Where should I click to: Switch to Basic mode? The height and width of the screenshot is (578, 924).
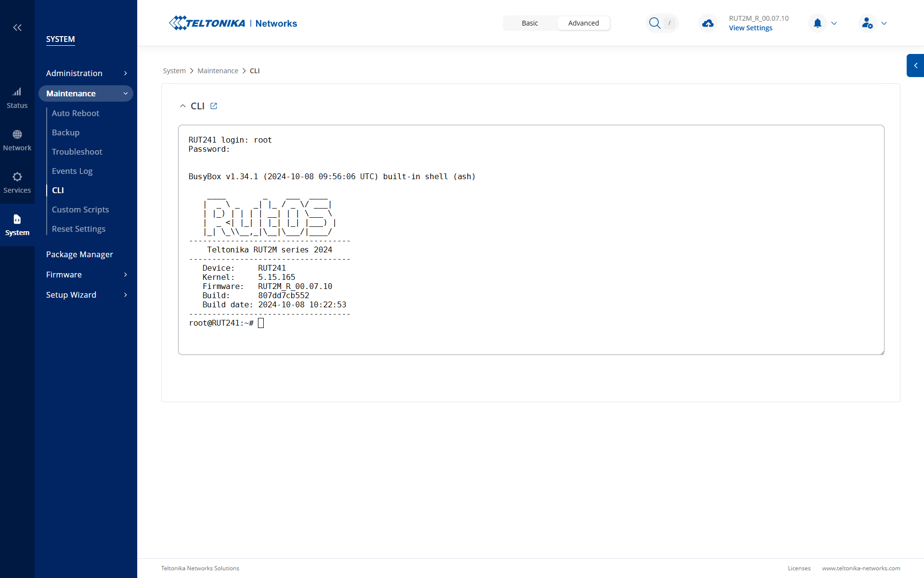coord(530,23)
